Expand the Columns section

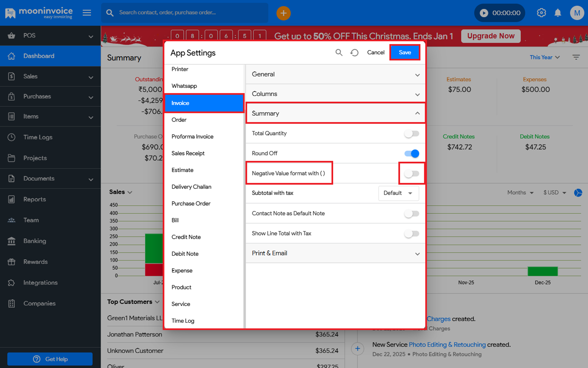coord(335,94)
